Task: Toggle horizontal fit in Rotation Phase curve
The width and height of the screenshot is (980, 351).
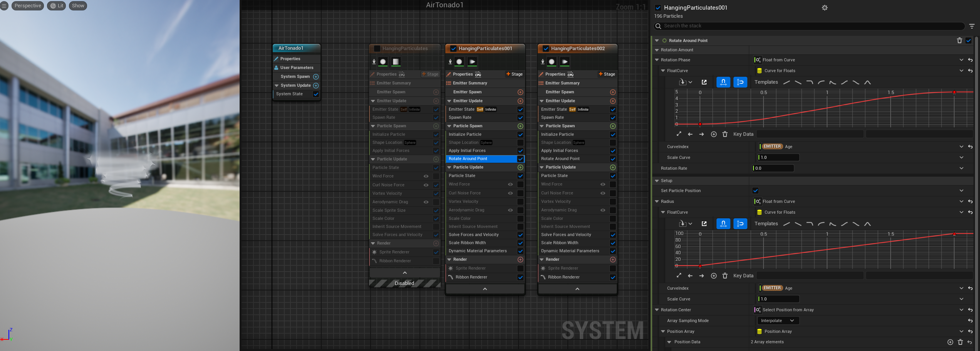Action: [x=723, y=82]
